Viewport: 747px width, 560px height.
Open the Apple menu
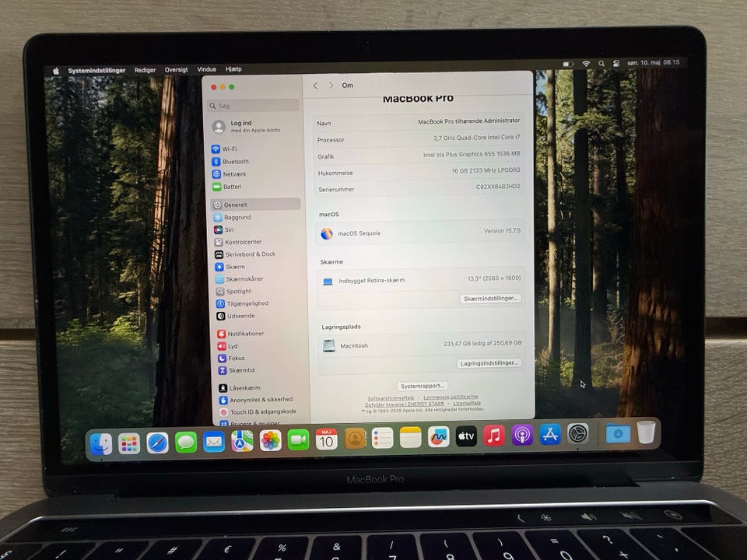coord(56,71)
